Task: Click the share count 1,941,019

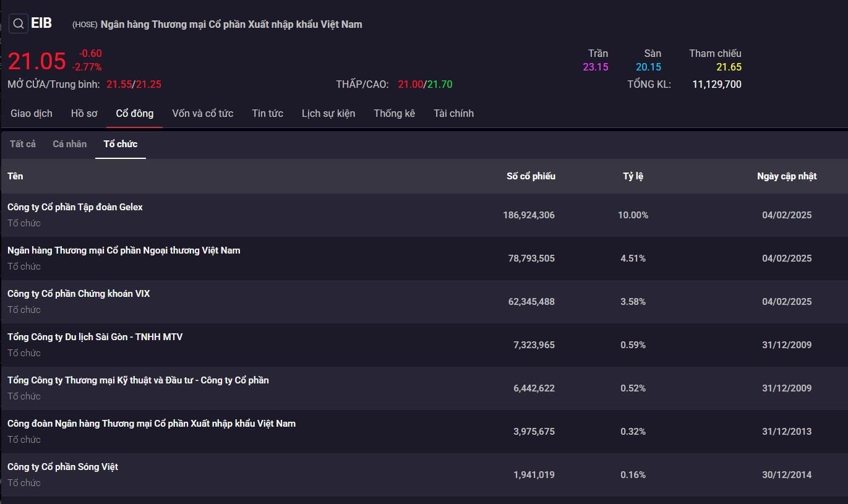Action: point(534,475)
